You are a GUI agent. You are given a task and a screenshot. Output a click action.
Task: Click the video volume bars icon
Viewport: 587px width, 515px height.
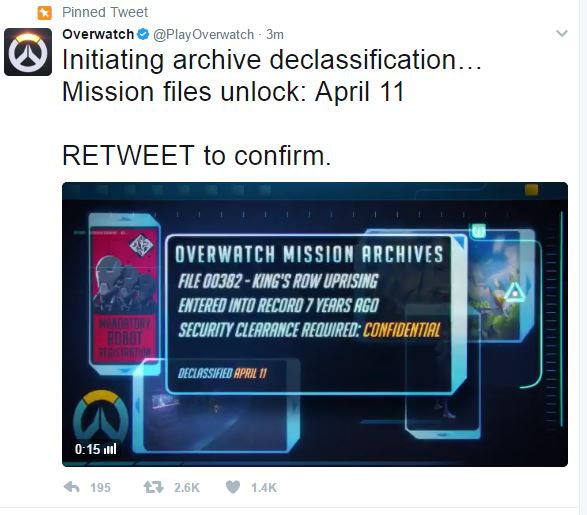click(x=110, y=449)
